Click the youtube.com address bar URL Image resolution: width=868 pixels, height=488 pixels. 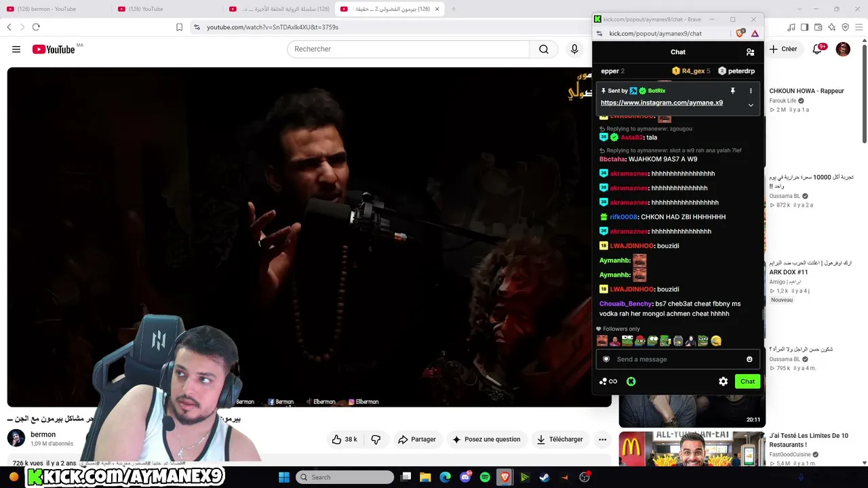pos(273,27)
